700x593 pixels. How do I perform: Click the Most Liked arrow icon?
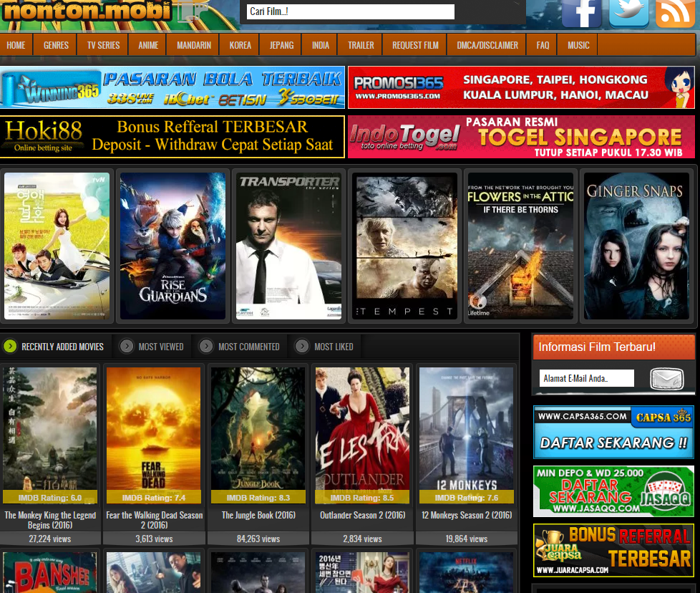[302, 347]
